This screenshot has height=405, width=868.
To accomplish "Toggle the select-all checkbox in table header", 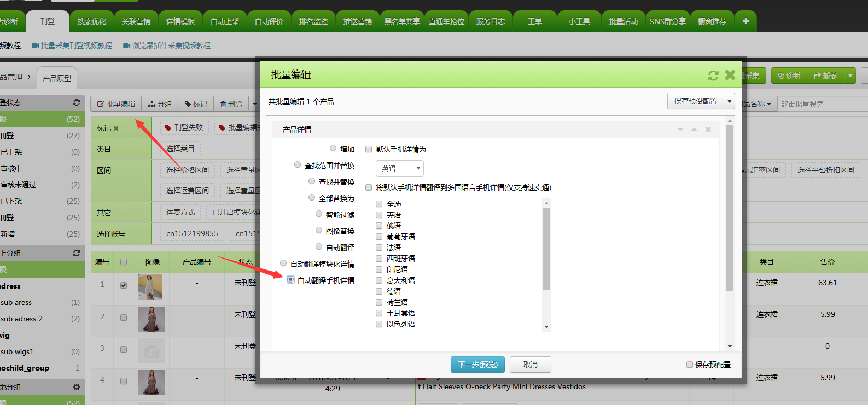I will pyautogui.click(x=124, y=262).
